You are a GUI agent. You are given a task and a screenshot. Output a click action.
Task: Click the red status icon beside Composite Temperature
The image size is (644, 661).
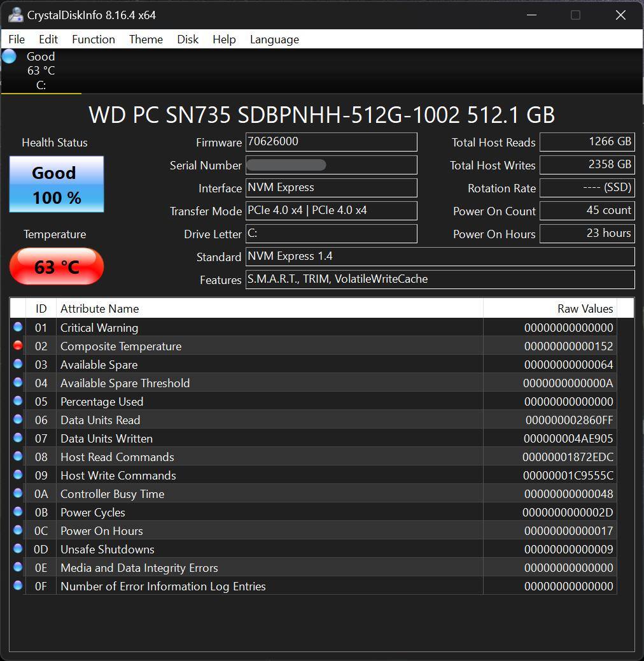(x=18, y=346)
